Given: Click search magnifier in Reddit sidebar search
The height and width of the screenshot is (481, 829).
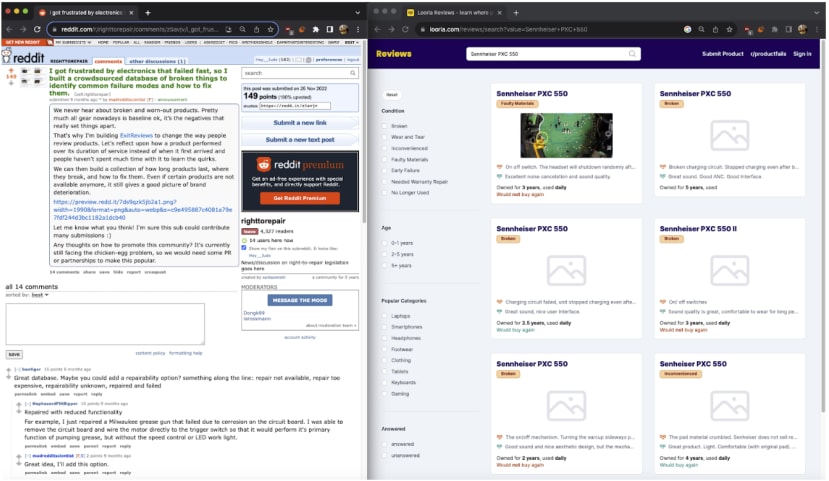Looking at the screenshot, I should (x=353, y=73).
